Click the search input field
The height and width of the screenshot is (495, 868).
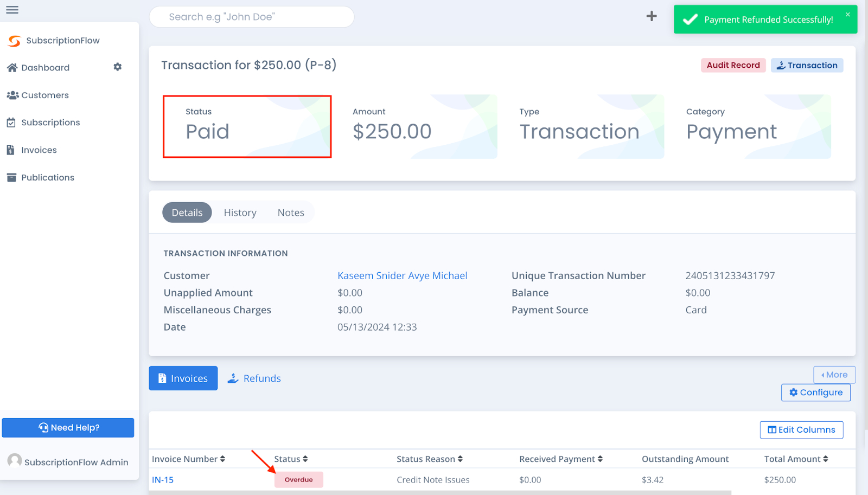pyautogui.click(x=251, y=17)
